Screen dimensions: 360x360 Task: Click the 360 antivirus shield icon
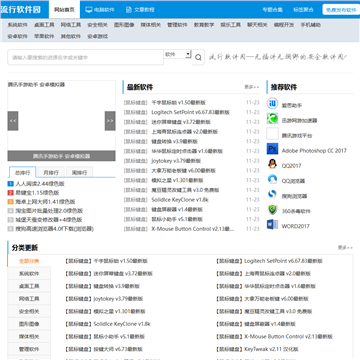(x=272, y=210)
